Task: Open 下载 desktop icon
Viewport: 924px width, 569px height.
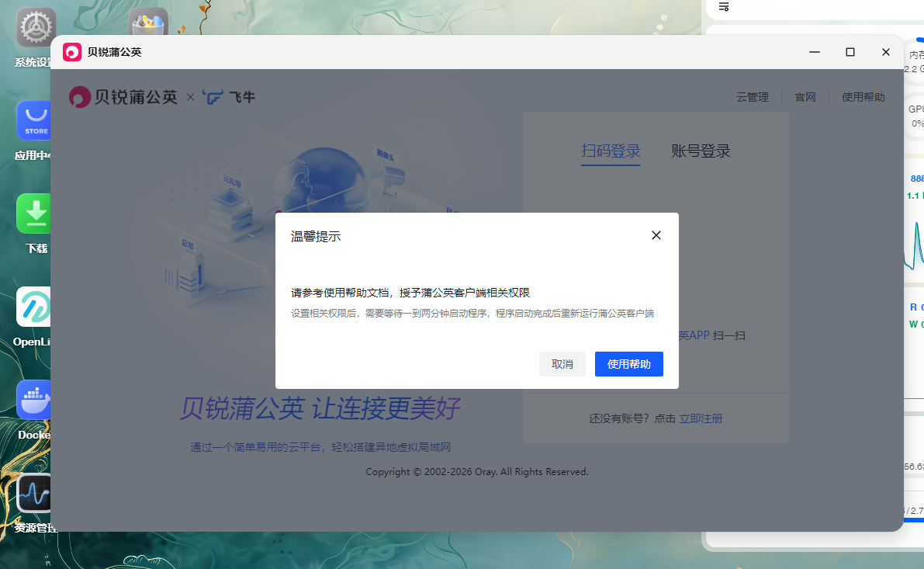Action: coord(33,213)
